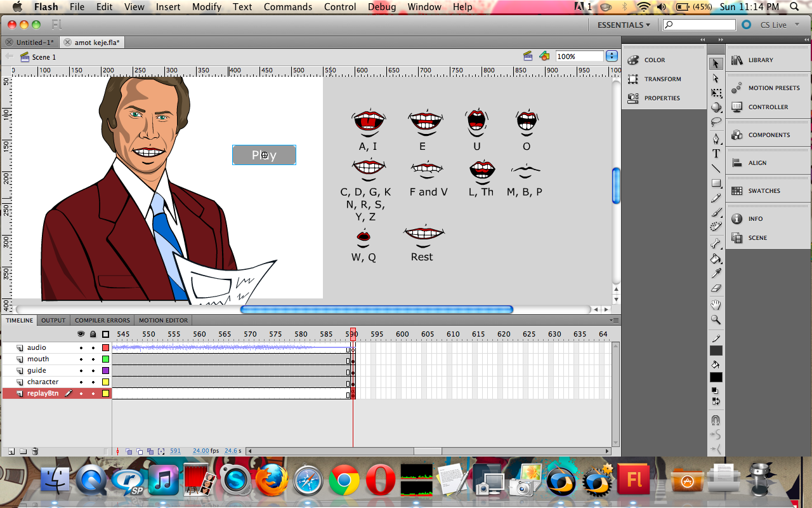Select the Free Transform tool
Image resolution: width=812 pixels, height=508 pixels.
(716, 92)
